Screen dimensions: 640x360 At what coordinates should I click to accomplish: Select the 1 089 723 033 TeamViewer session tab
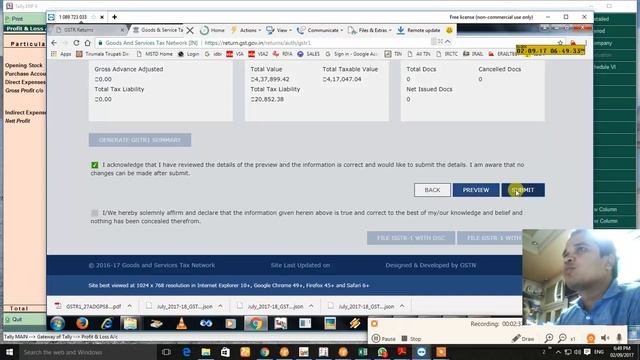(73, 17)
